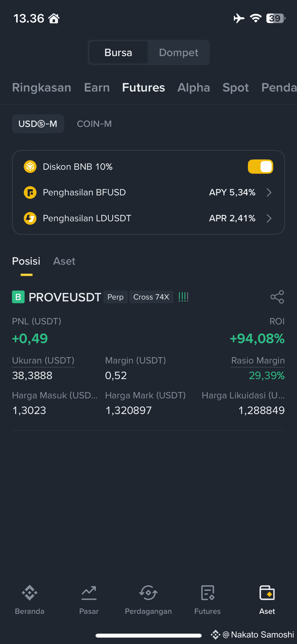Open Futures icon in bottom navigation

click(207, 593)
